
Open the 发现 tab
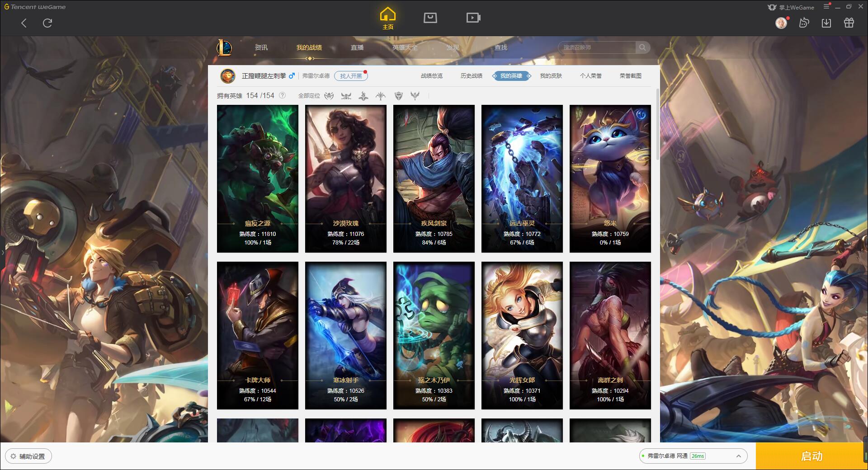coord(453,47)
